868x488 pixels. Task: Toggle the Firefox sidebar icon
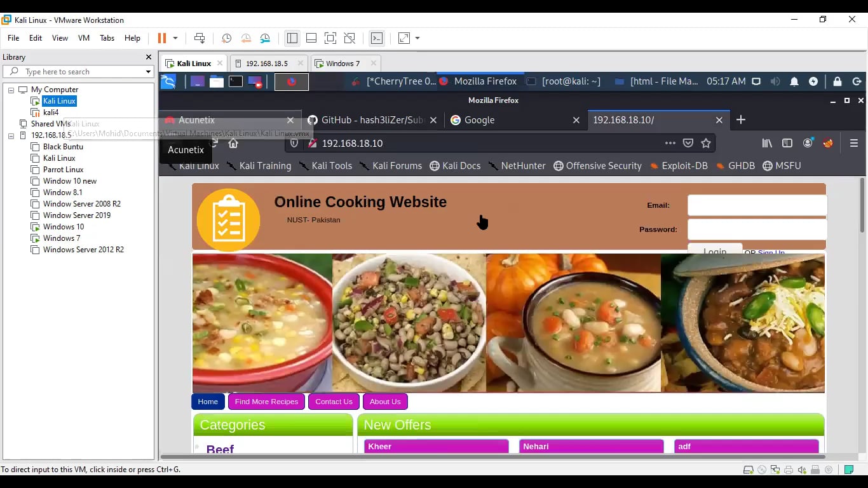pos(787,143)
